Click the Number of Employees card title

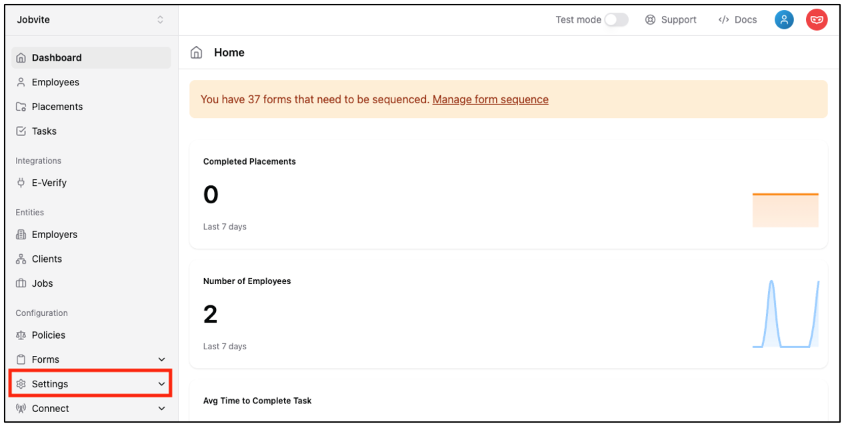pos(247,281)
